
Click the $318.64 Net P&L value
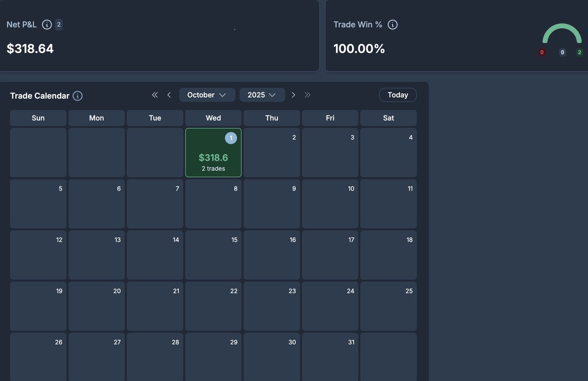click(x=30, y=48)
